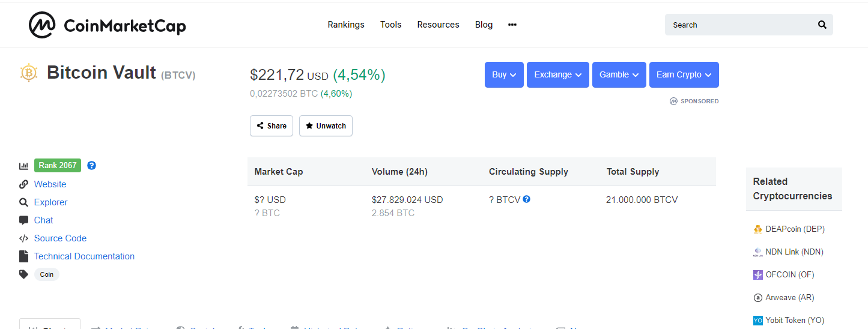The image size is (868, 329).
Task: Open DEAPcoin (DEP) related cryptocurrency
Action: tap(795, 229)
